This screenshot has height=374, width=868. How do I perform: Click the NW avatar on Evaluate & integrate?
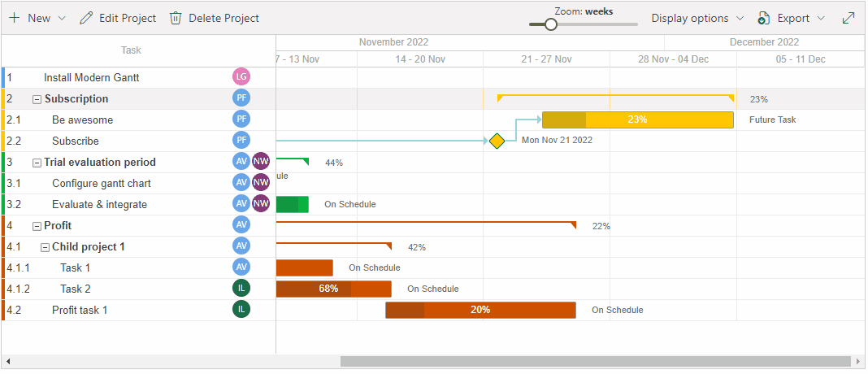pos(261,204)
